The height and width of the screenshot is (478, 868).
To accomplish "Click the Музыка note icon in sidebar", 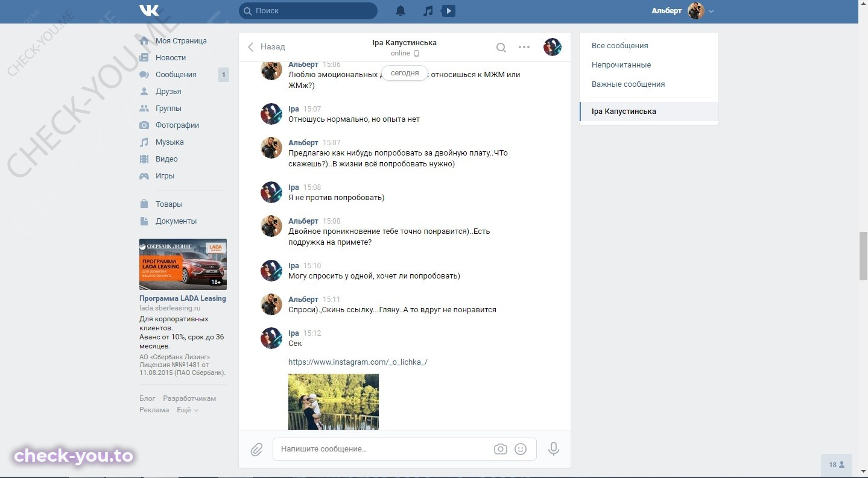I will tap(144, 142).
